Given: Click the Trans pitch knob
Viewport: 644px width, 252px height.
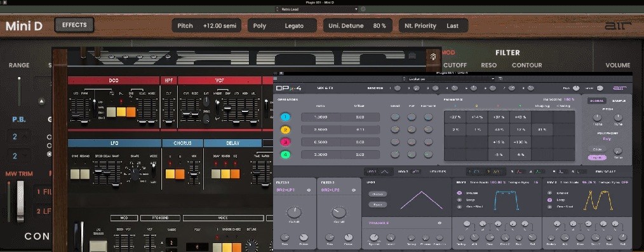Looking at the screenshot, I should click(597, 118).
